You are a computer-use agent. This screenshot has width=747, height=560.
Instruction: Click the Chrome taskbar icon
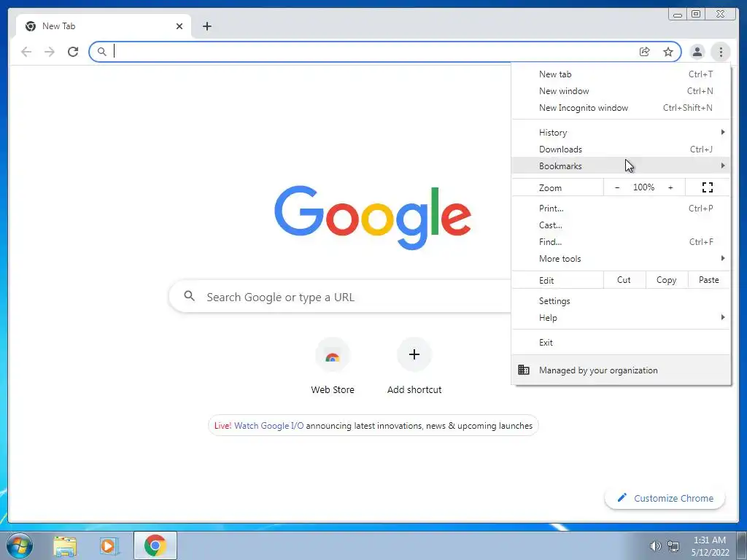click(155, 545)
